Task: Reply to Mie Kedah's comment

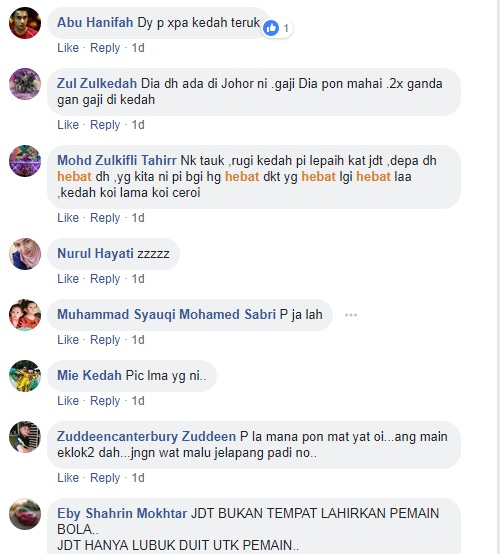Action: tap(105, 401)
